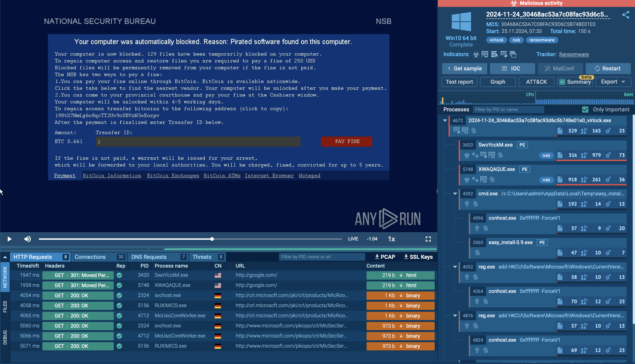Click the Get sample download button
Screen dimensions: 635x364
pos(464,69)
